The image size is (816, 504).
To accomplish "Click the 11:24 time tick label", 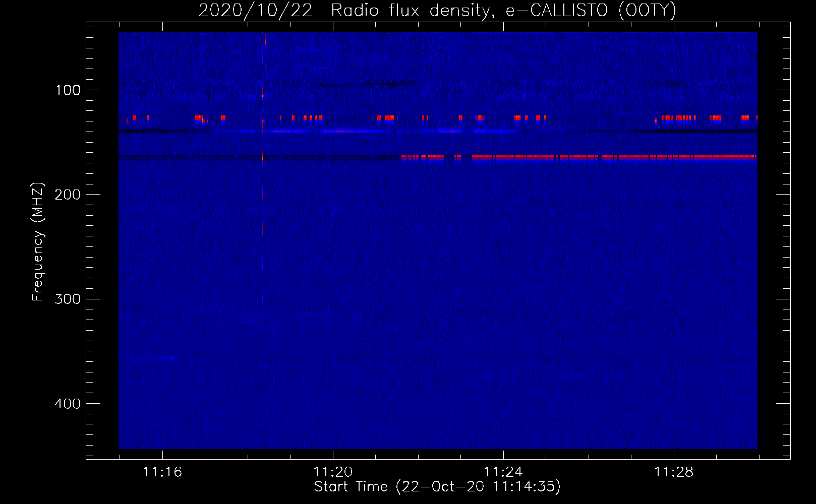I will (x=503, y=472).
